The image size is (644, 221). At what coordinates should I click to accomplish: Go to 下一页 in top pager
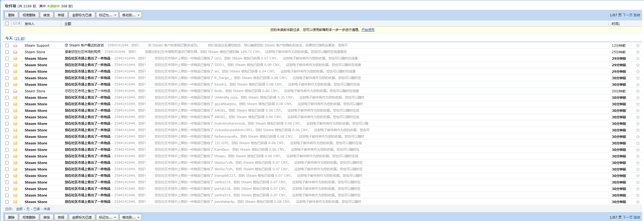(628, 15)
